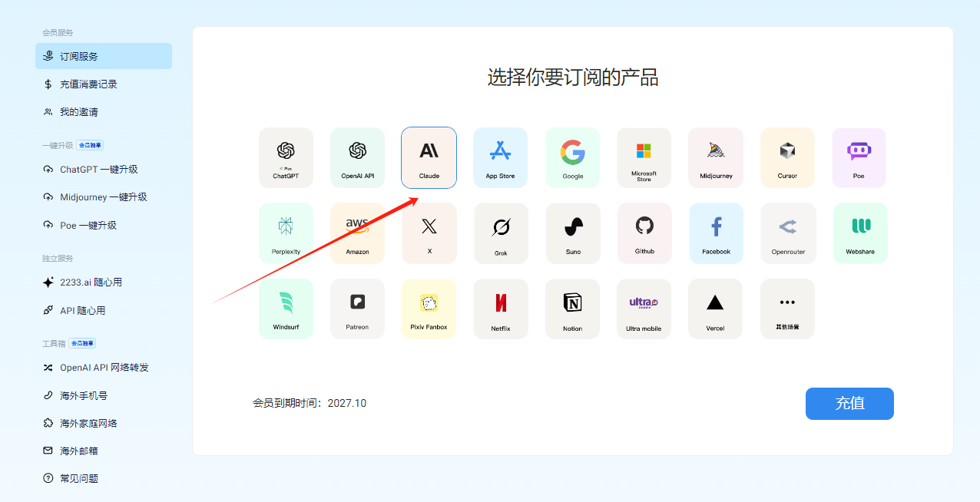
Task: Open 充值消费记录 in the sidebar
Action: click(88, 84)
